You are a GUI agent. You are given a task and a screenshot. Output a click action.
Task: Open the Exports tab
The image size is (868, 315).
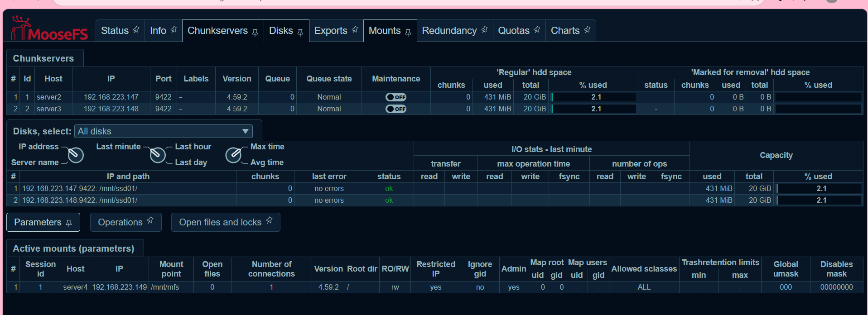[331, 31]
